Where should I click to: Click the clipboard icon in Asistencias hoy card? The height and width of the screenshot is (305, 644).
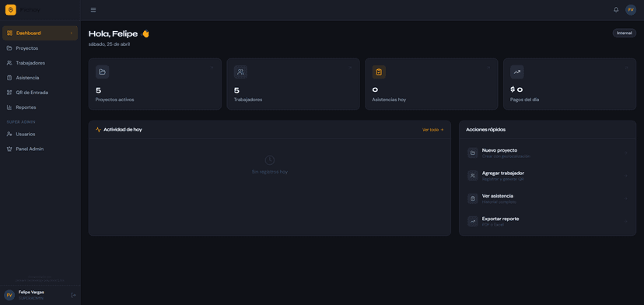pos(379,72)
